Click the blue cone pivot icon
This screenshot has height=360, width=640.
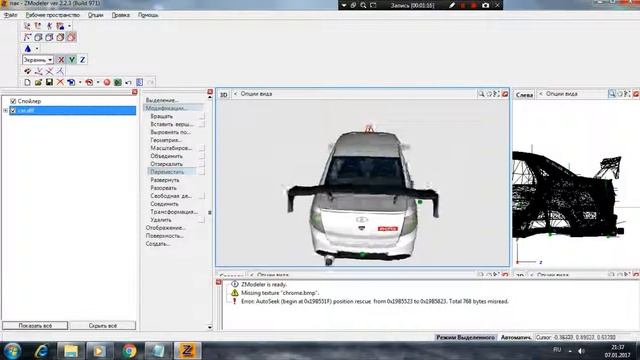click(x=28, y=49)
